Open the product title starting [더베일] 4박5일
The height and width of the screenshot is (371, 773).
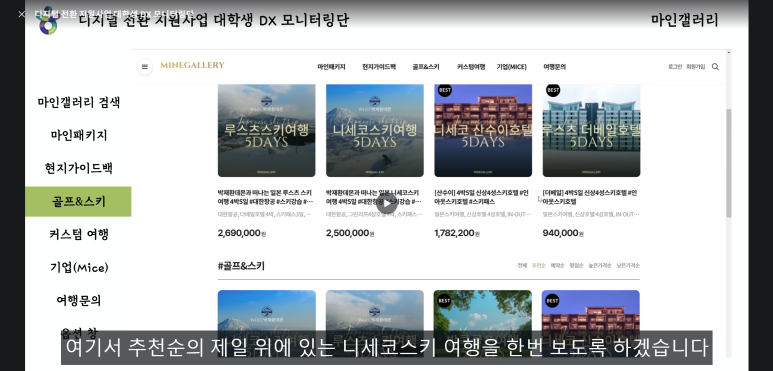tap(590, 197)
